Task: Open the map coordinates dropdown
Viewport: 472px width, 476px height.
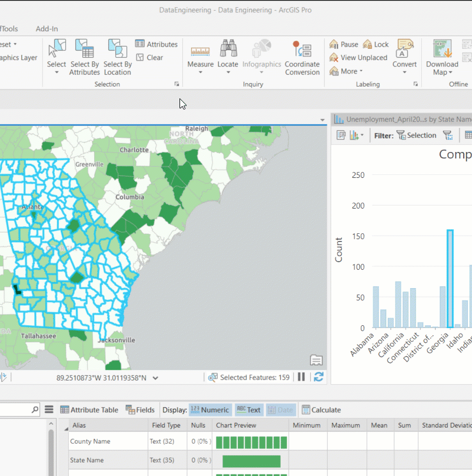Action: (155, 377)
